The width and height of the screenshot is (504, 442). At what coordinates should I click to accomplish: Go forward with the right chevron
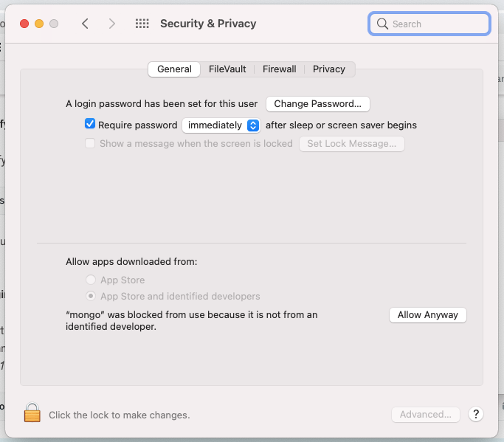click(112, 24)
